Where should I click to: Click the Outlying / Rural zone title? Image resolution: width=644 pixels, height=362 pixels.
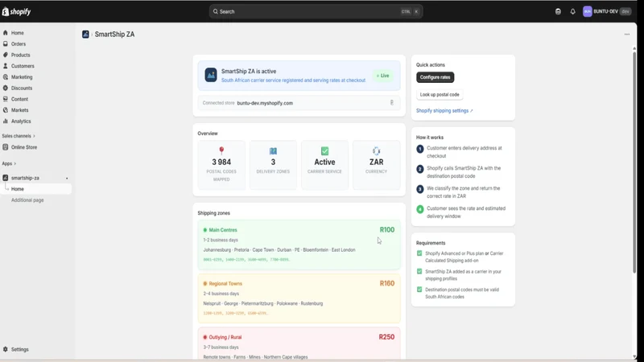click(225, 337)
